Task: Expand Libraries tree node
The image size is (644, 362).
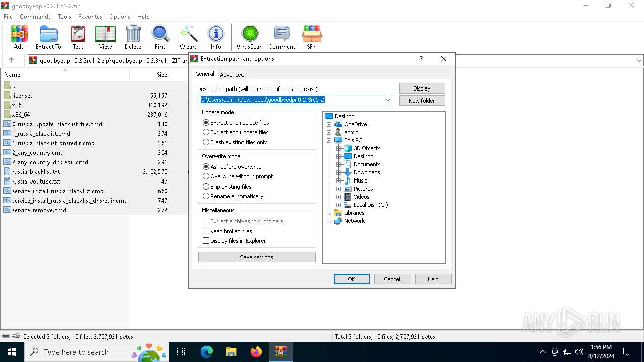Action: pyautogui.click(x=329, y=213)
